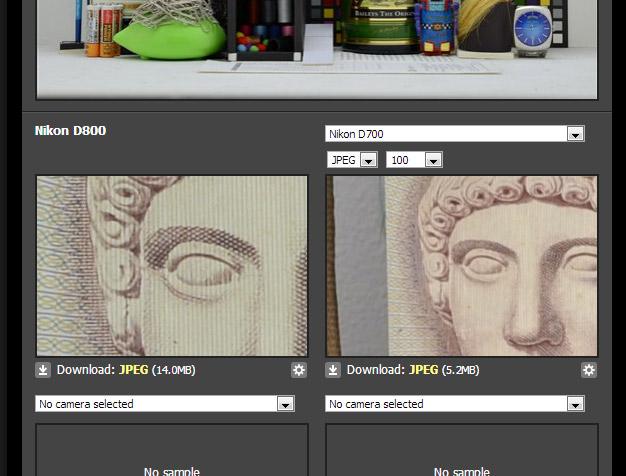Click the lower-left No sample panel
The image size is (626, 476).
tap(172, 450)
